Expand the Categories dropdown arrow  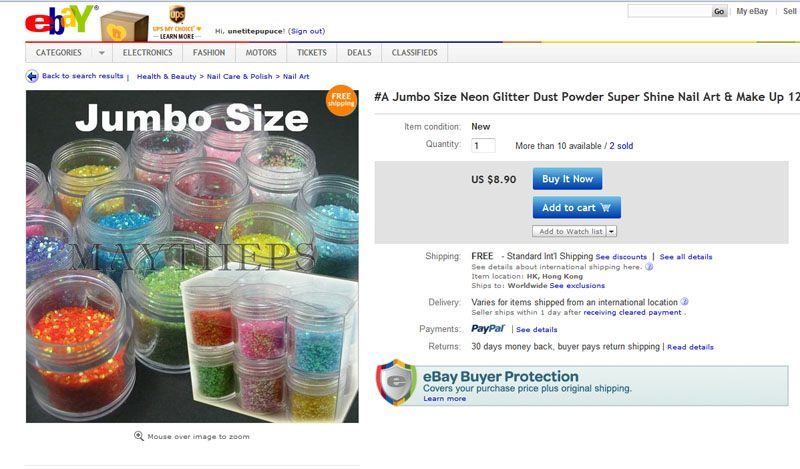tap(102, 53)
